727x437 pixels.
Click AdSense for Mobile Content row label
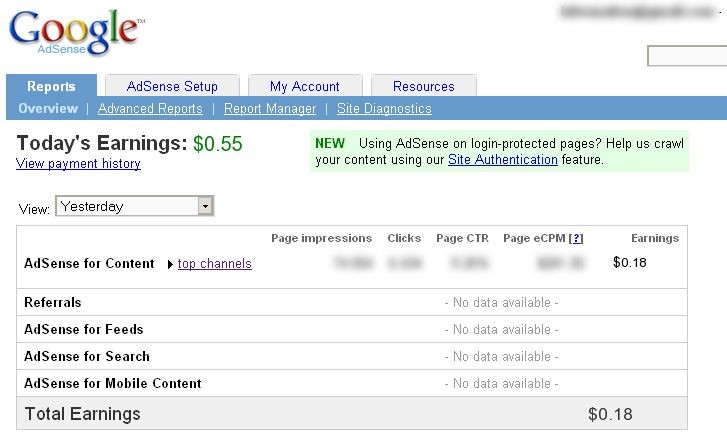[x=113, y=383]
